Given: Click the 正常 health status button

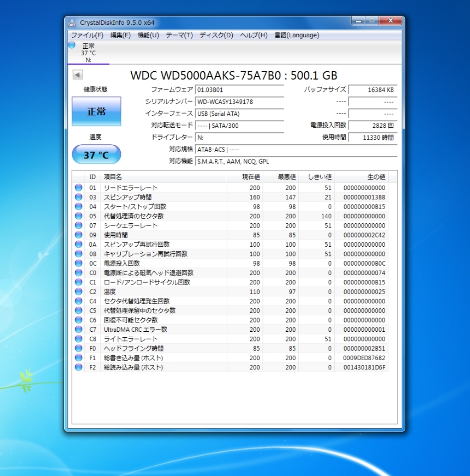Looking at the screenshot, I should (x=96, y=111).
